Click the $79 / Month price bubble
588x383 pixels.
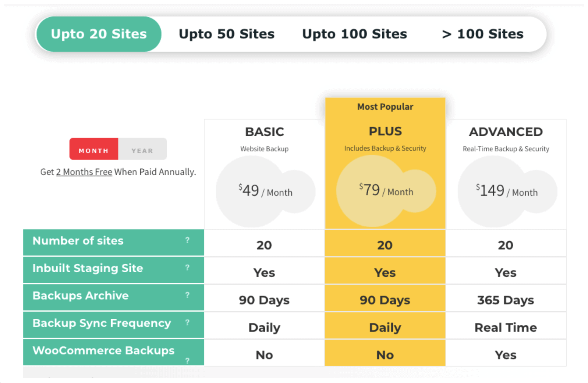[385, 191]
